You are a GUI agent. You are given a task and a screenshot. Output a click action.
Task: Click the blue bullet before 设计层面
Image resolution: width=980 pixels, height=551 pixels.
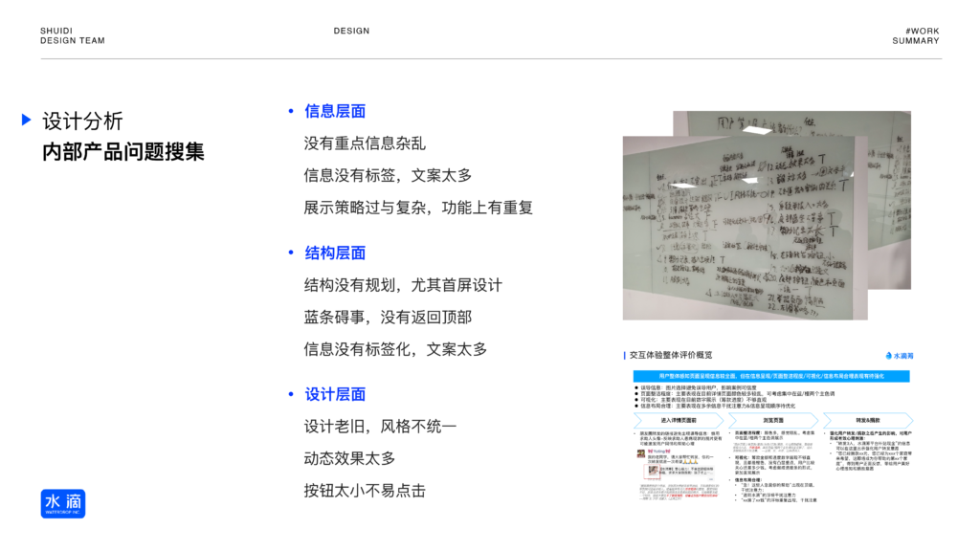coord(291,394)
